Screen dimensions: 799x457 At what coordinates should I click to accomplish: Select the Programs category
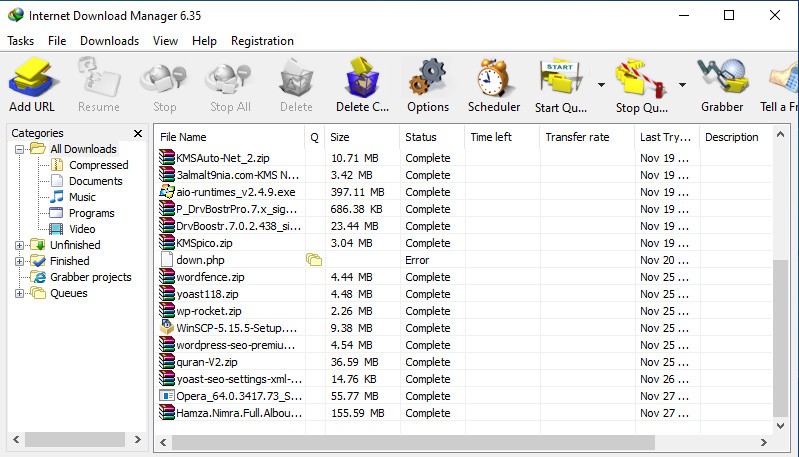point(91,213)
